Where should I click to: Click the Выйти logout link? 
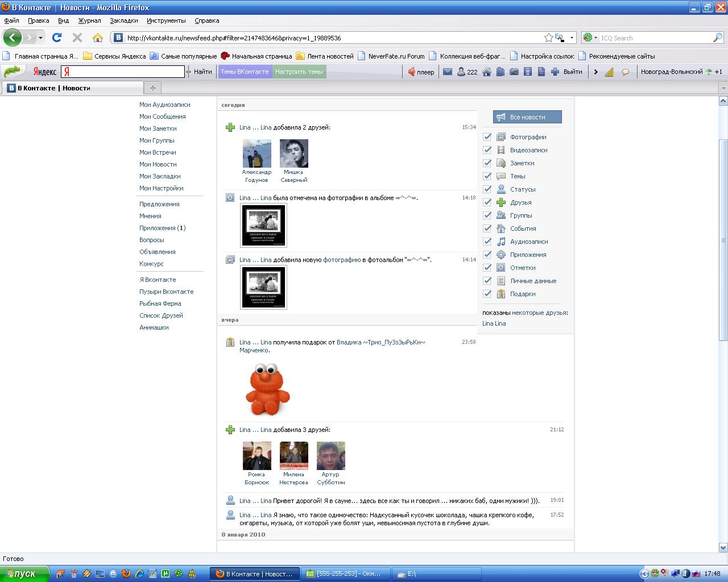(x=573, y=72)
